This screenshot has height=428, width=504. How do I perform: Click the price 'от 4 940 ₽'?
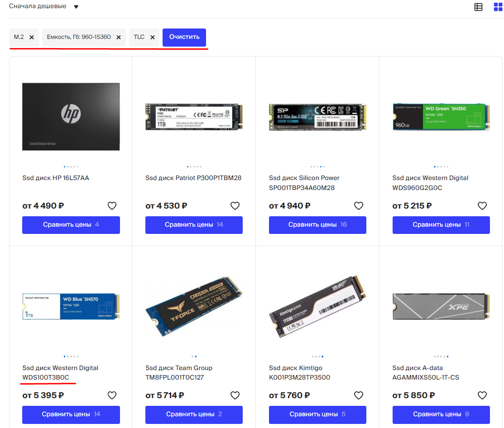point(290,206)
